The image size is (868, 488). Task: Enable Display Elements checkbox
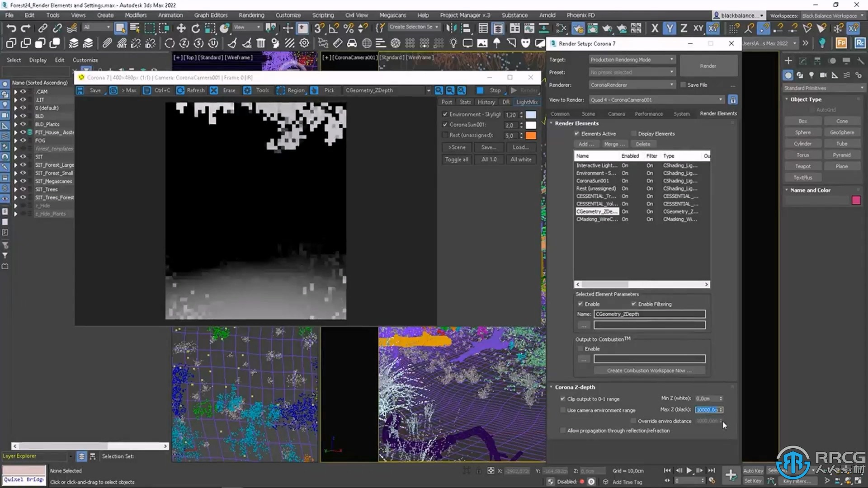[x=634, y=134]
